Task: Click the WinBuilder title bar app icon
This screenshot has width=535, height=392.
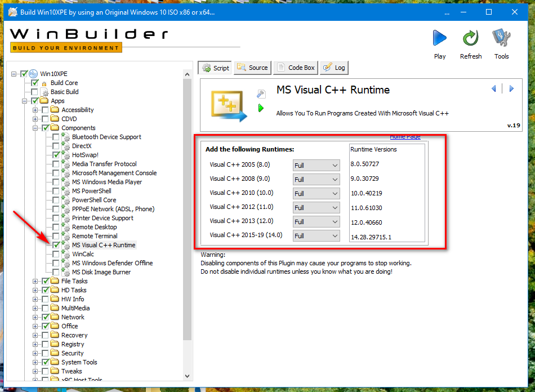Action: tap(13, 12)
